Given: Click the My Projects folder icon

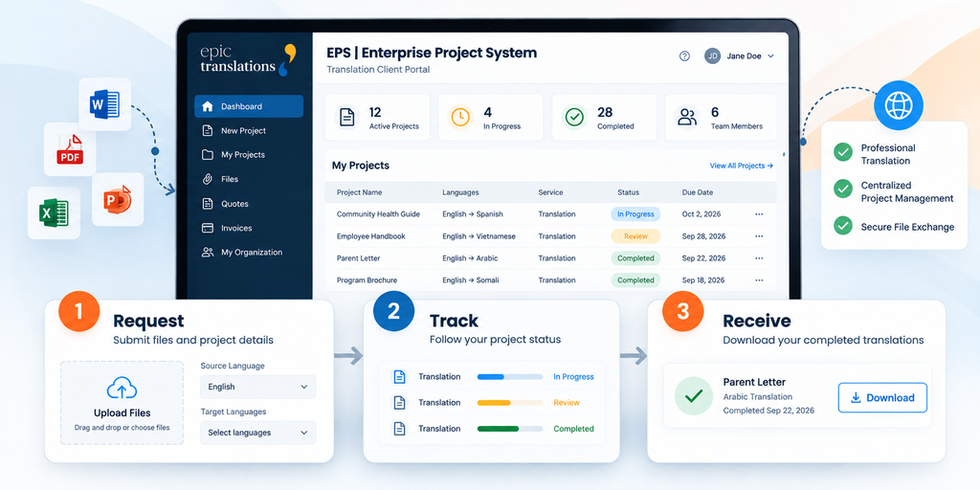Looking at the screenshot, I should 208,154.
